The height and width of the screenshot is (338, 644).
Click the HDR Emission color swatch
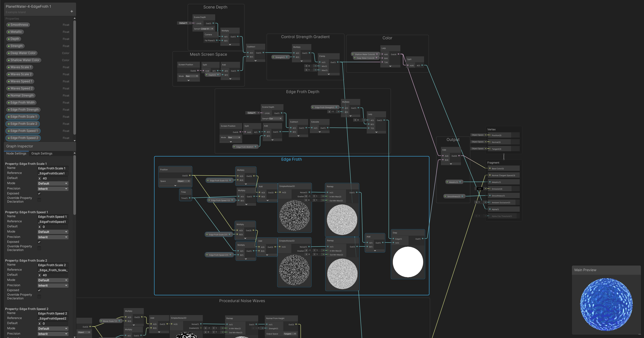479,189
